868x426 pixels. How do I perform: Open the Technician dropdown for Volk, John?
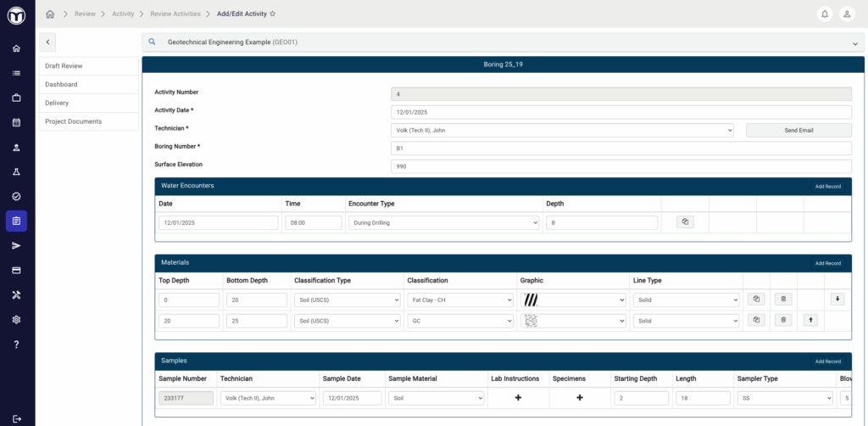561,130
